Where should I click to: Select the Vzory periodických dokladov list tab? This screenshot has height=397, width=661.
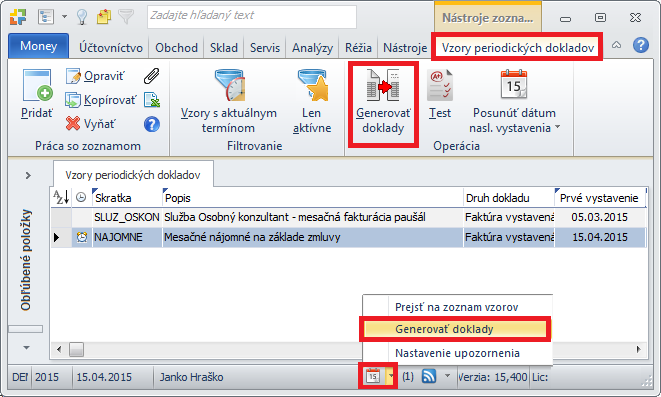click(133, 174)
